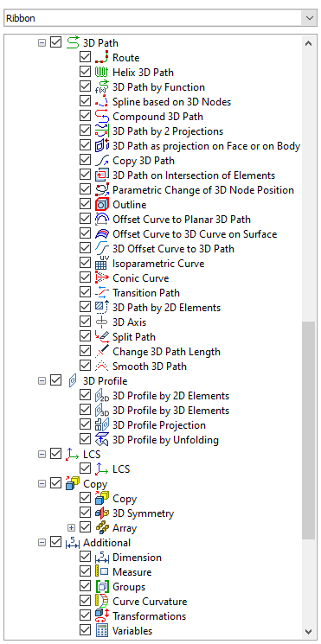Viewport: 321px width, 644px height.
Task: Select 3D Path as projection on Face or on Body
Action: (206, 146)
